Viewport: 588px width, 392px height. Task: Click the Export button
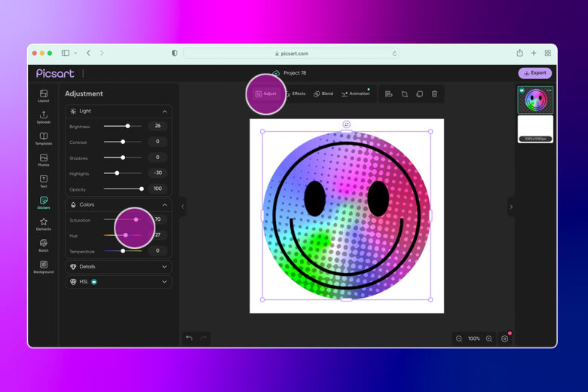[534, 73]
